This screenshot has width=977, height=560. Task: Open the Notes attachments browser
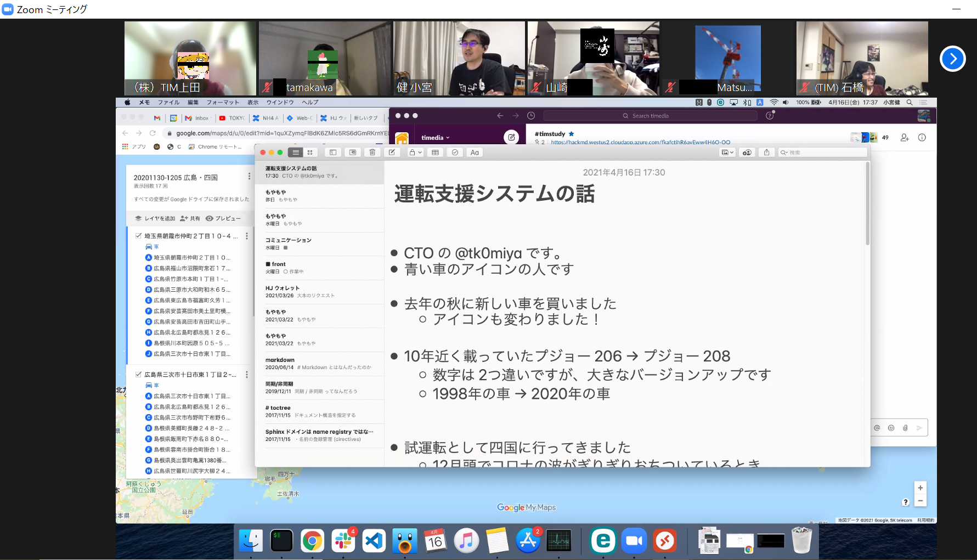click(353, 152)
